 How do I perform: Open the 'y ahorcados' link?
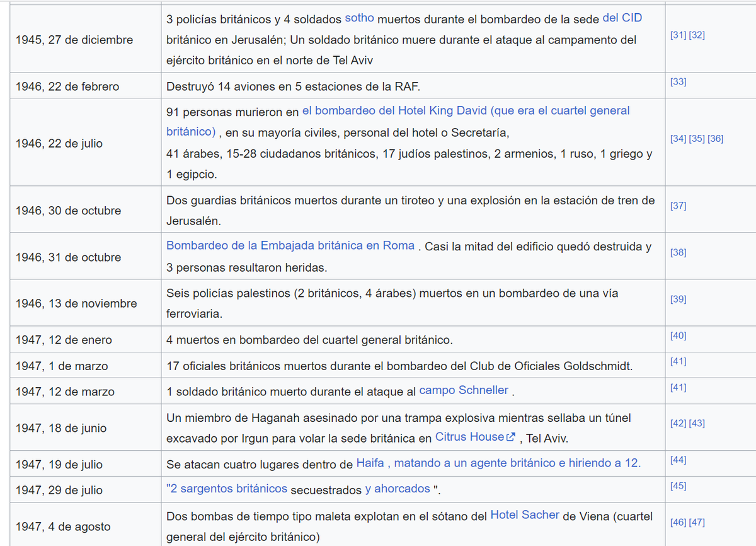397,489
